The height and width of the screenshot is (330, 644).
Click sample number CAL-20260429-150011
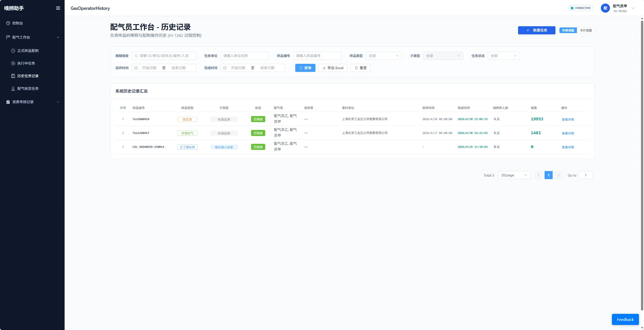(148, 147)
